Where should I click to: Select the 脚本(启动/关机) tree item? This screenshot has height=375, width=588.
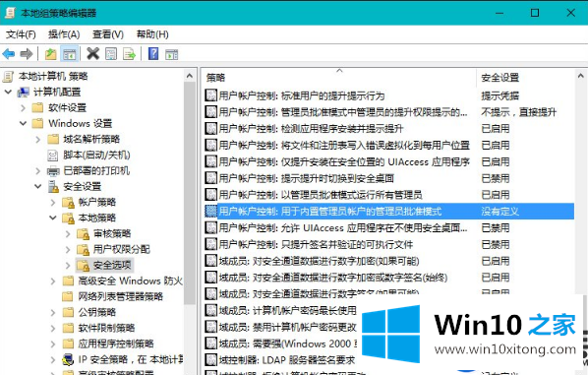[96, 156]
